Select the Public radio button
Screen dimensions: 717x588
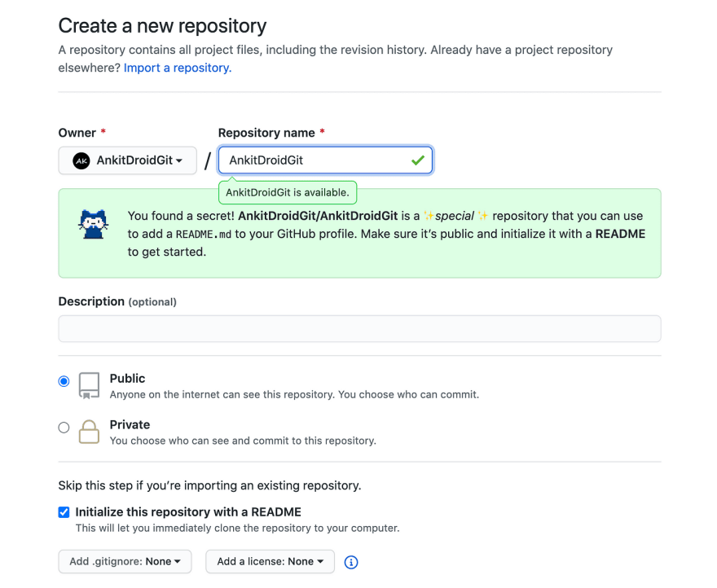coord(64,381)
